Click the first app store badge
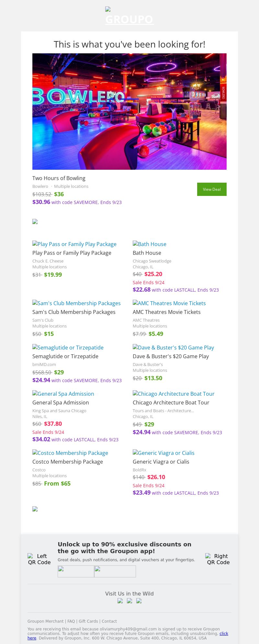 (76, 571)
